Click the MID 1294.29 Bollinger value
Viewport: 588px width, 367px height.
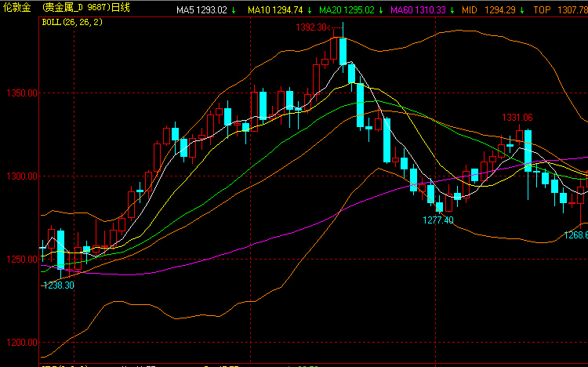point(488,10)
